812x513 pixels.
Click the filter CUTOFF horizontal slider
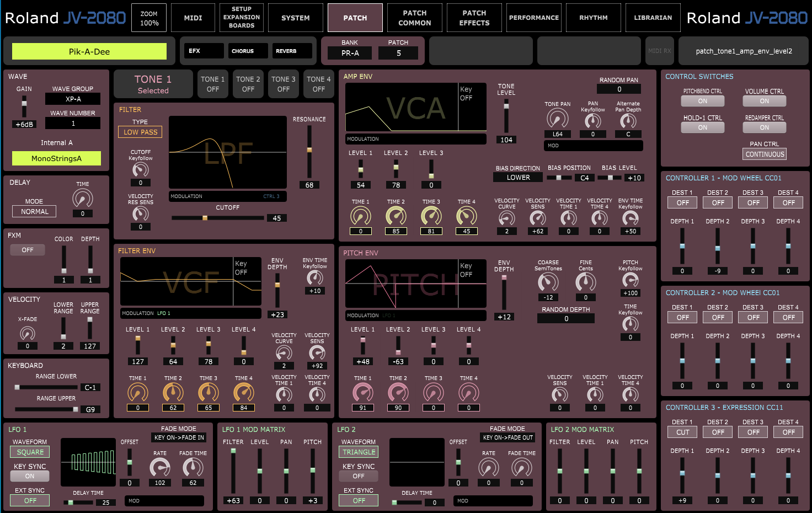(x=218, y=218)
